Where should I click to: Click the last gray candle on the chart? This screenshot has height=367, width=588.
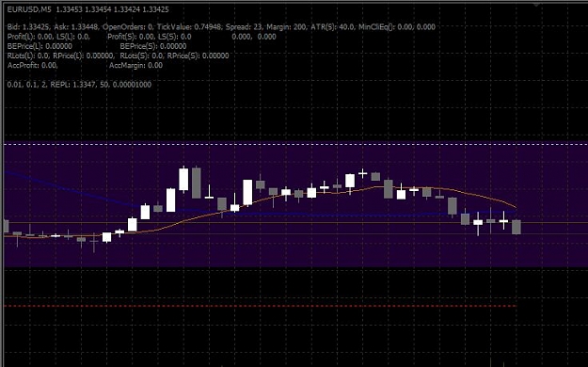tap(516, 227)
